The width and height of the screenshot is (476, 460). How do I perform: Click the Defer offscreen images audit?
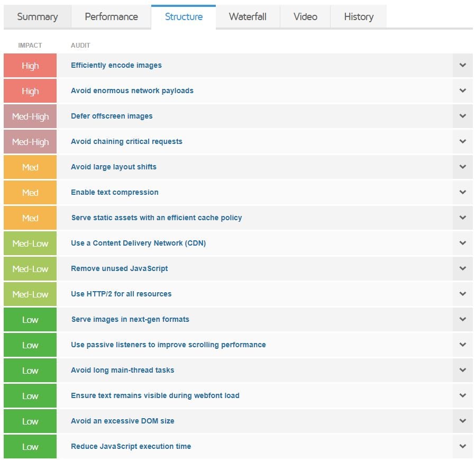(112, 116)
